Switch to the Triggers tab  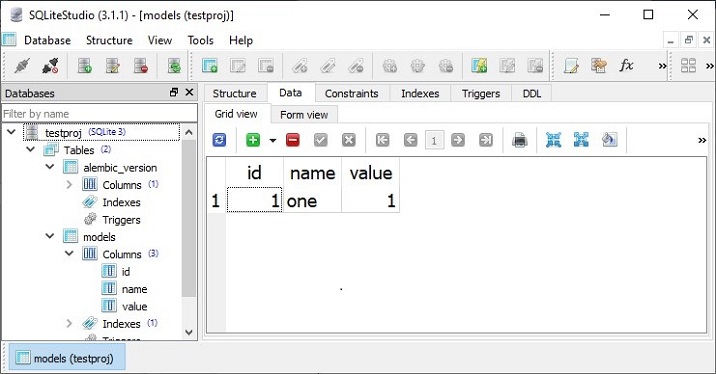pos(481,93)
